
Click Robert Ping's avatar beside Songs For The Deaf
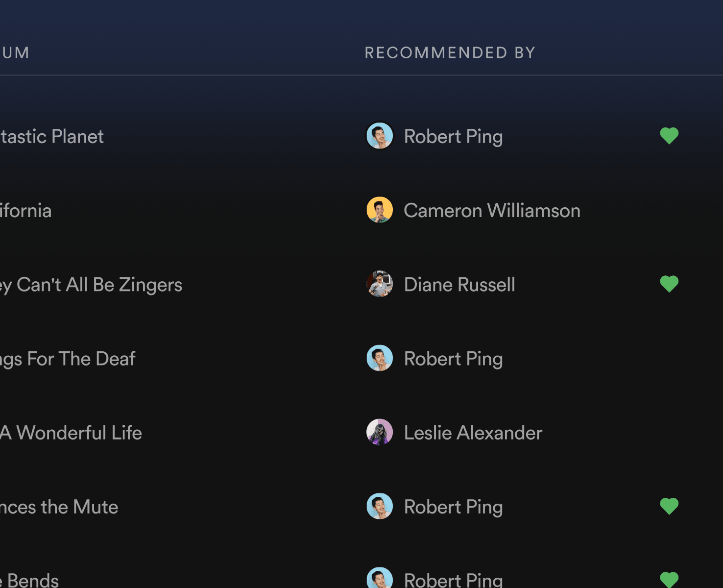[380, 358]
